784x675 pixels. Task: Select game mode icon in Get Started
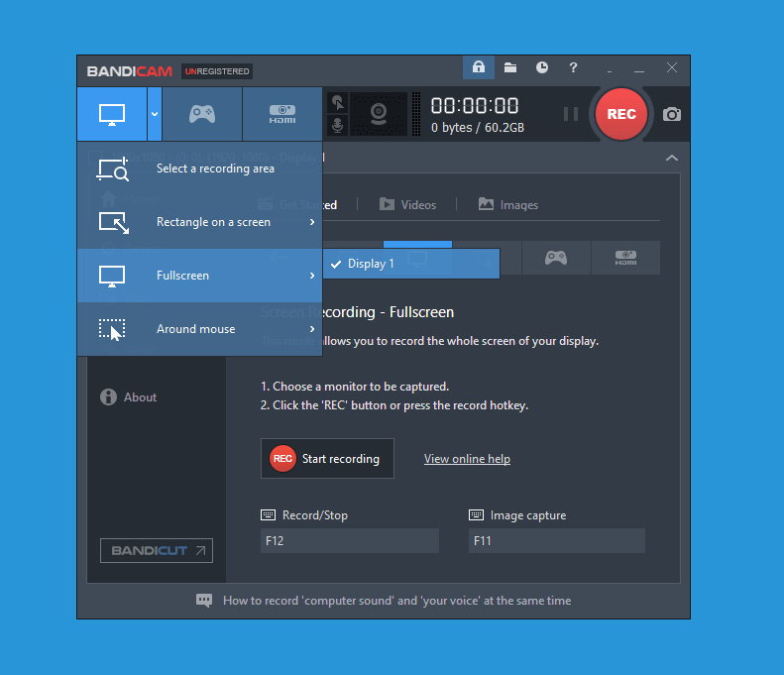556,258
